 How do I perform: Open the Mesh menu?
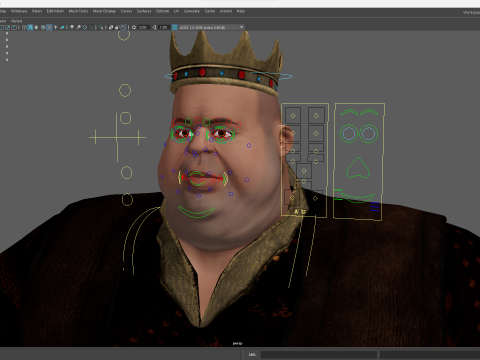(37, 11)
